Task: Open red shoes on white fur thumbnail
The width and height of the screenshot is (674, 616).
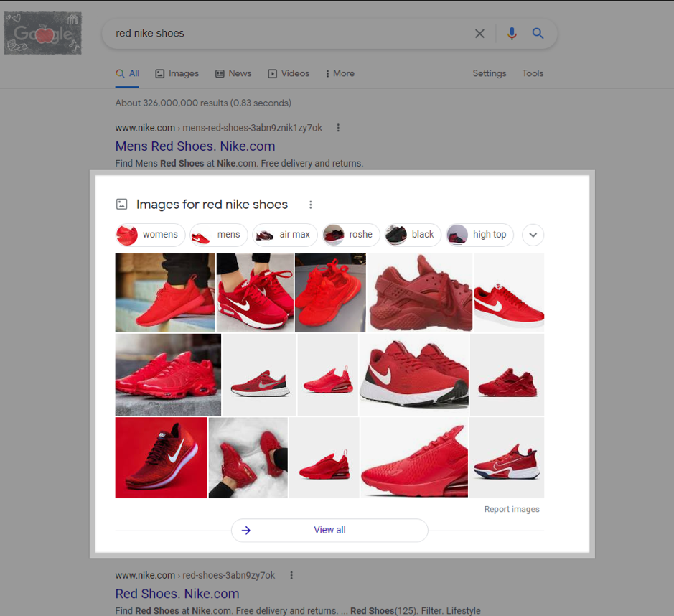Action: pos(248,457)
